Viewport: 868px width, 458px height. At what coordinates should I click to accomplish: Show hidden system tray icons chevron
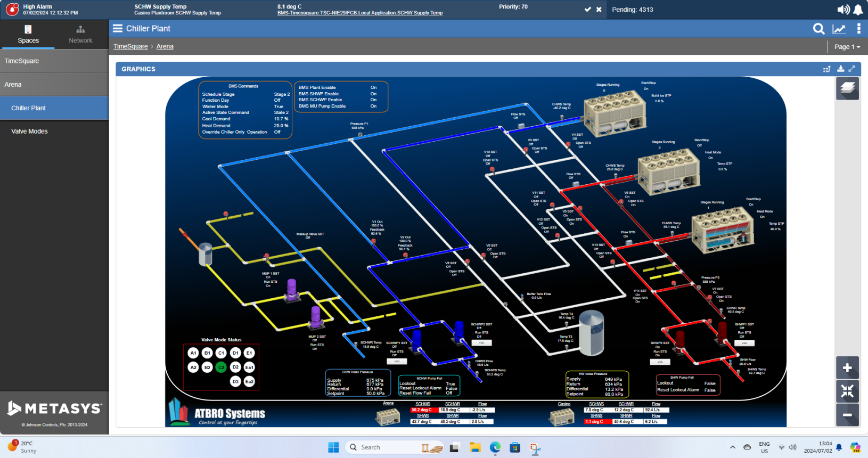point(733,447)
